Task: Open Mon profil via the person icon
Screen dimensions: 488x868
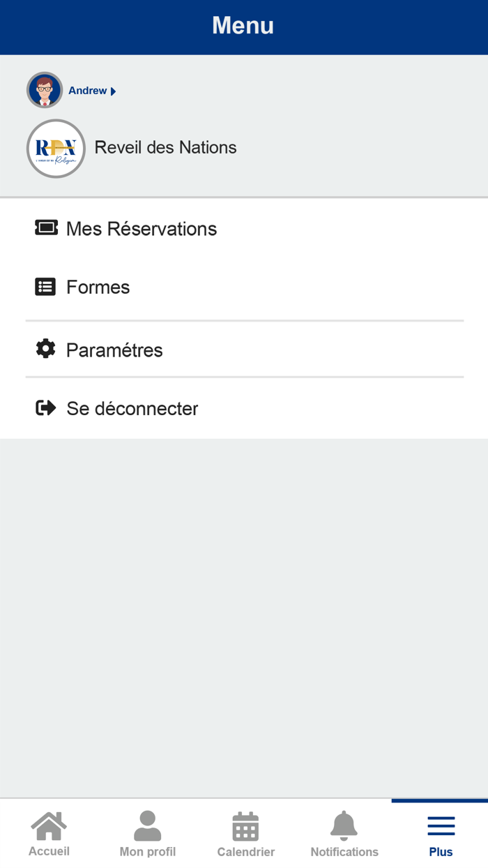Action: point(147,827)
